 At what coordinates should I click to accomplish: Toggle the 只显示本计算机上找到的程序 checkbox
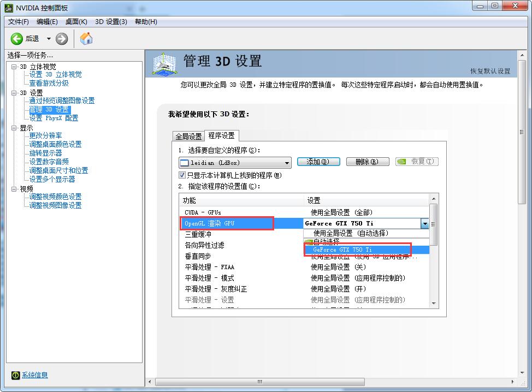(x=182, y=175)
